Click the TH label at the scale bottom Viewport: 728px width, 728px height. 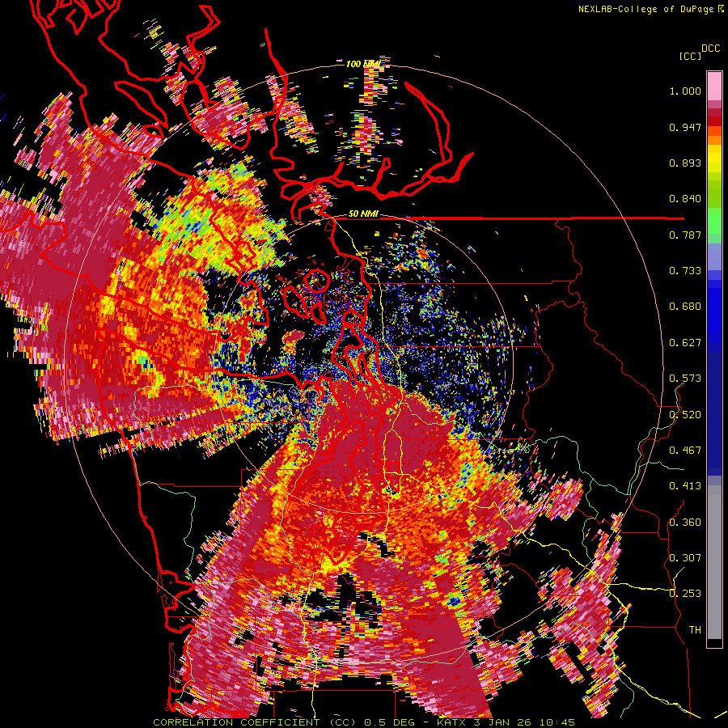[x=695, y=629]
